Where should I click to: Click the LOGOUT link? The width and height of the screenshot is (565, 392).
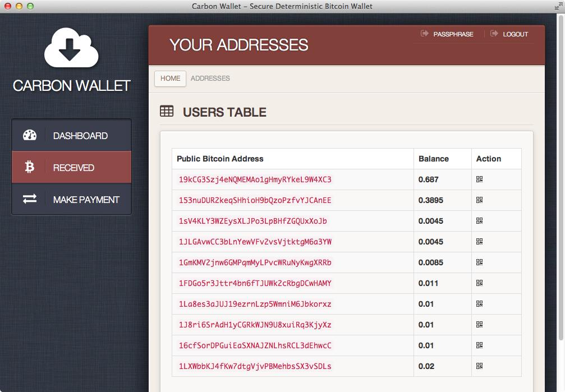515,34
